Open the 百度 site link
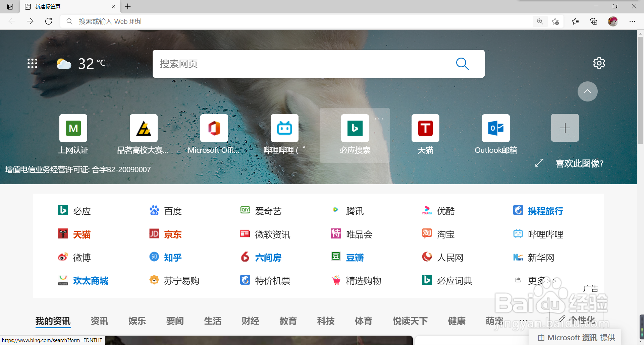 166,211
